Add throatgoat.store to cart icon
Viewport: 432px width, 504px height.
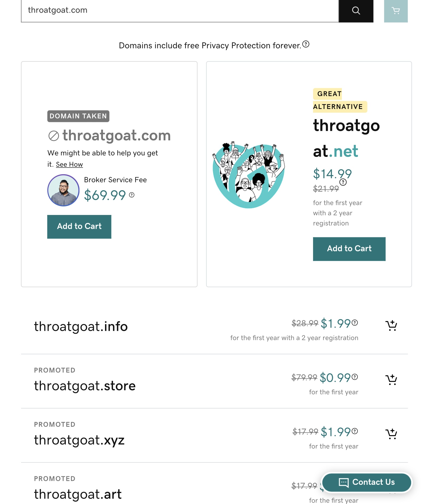click(391, 379)
